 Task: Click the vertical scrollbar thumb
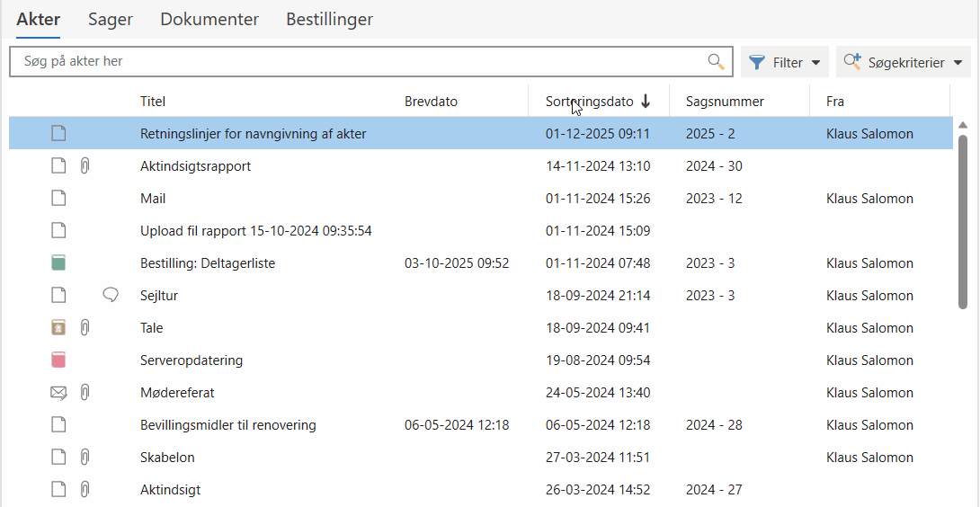(963, 220)
